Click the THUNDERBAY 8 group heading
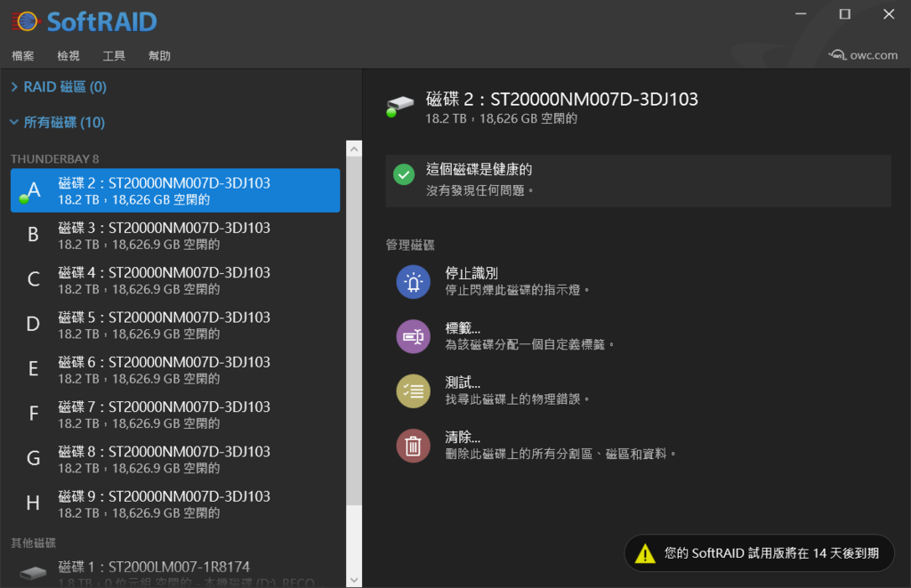The height and width of the screenshot is (588, 911). click(54, 158)
